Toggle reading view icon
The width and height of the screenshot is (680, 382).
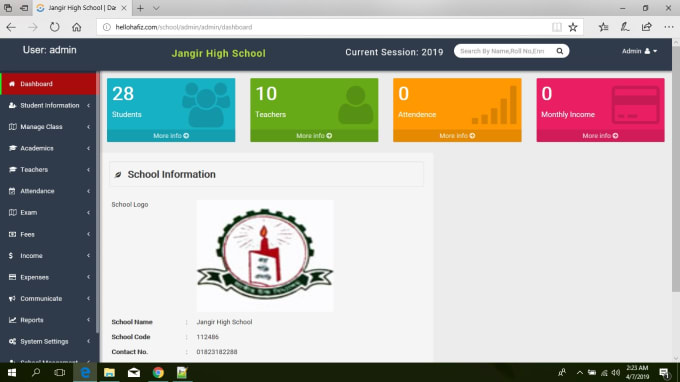pyautogui.click(x=557, y=27)
